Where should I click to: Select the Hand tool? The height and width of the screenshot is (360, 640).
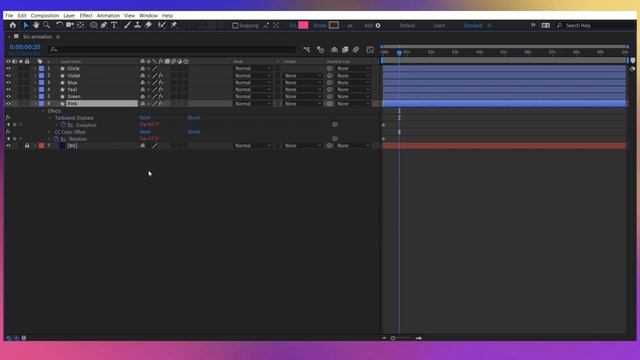coord(36,25)
